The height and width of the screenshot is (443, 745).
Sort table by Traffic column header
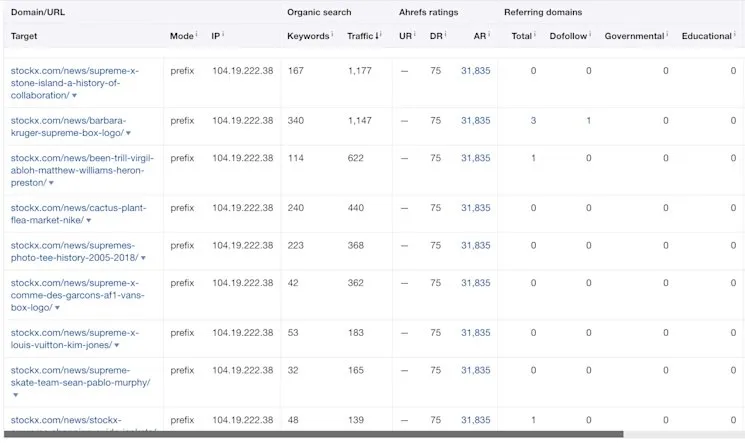(x=363, y=36)
